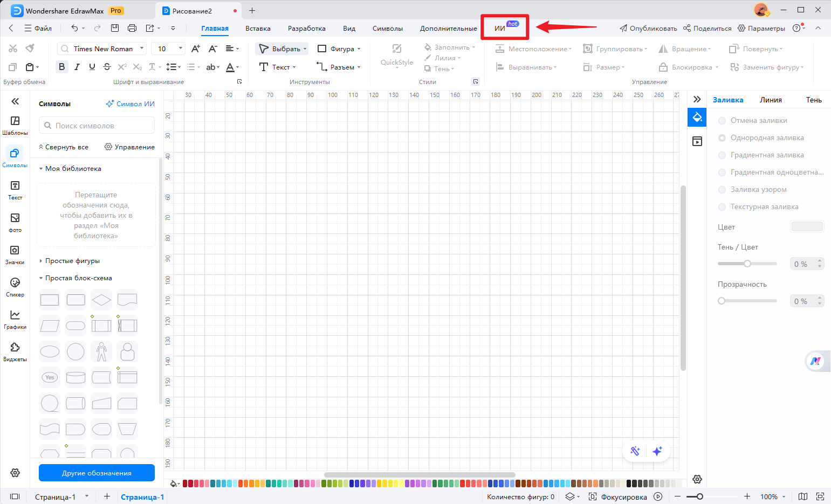Click the print icon in the top toolbar
The width and height of the screenshot is (831, 504).
pyautogui.click(x=132, y=28)
